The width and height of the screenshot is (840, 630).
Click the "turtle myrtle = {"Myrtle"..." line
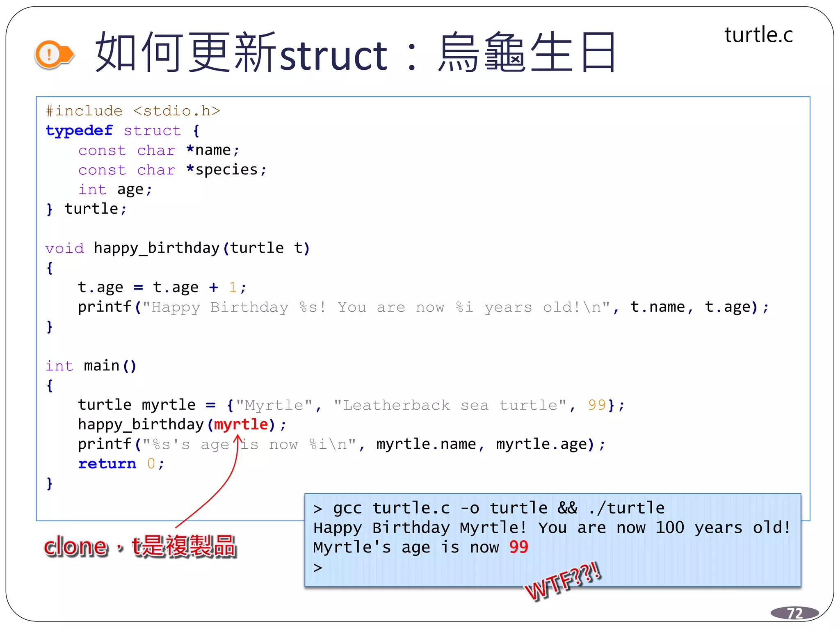click(x=351, y=405)
